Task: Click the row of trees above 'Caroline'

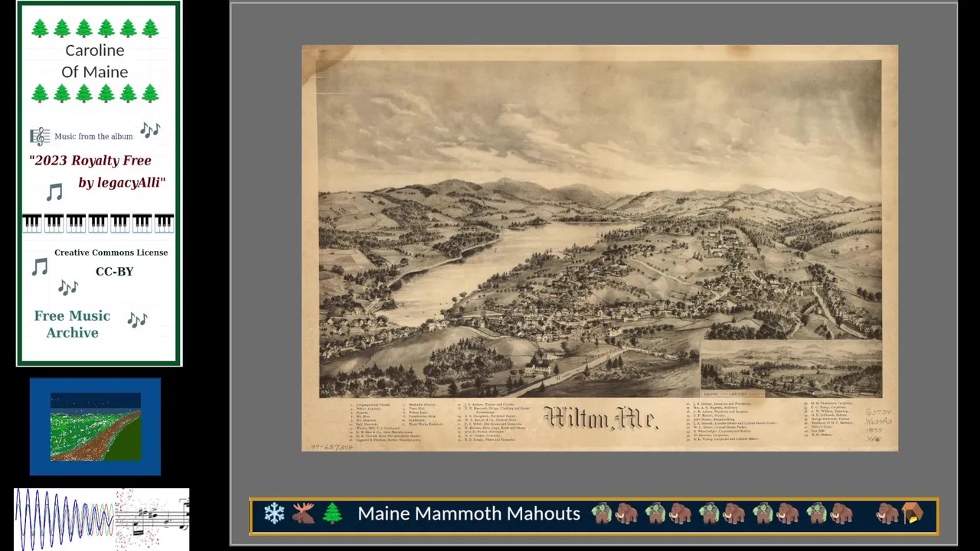Action: (x=95, y=28)
